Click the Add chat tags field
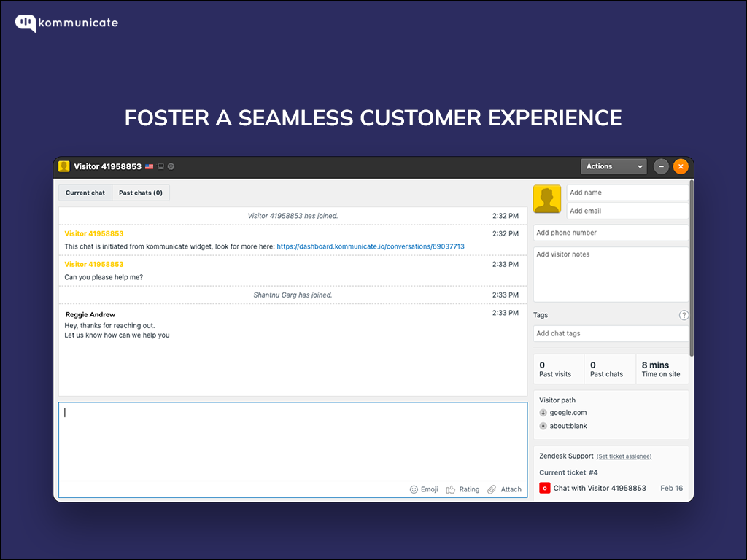 pos(611,333)
